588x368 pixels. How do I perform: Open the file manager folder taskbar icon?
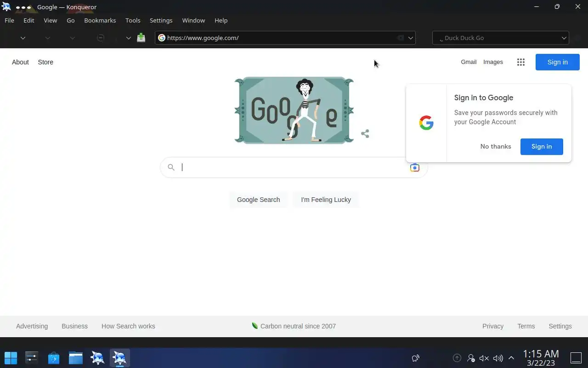tap(76, 358)
